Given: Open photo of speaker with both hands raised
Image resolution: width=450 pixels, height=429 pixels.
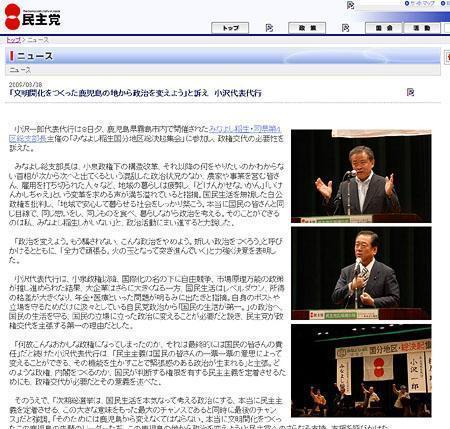Looking at the screenshot, I should click(361, 176).
